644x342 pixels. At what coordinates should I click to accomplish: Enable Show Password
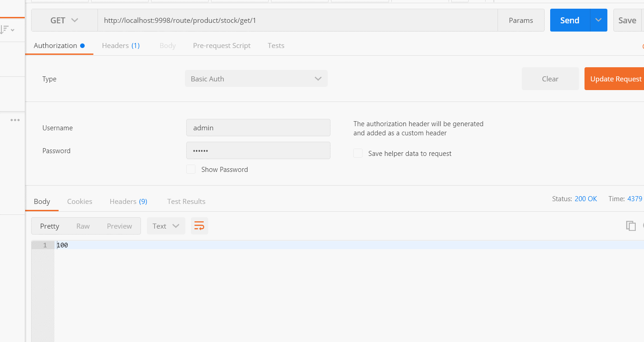(x=191, y=169)
